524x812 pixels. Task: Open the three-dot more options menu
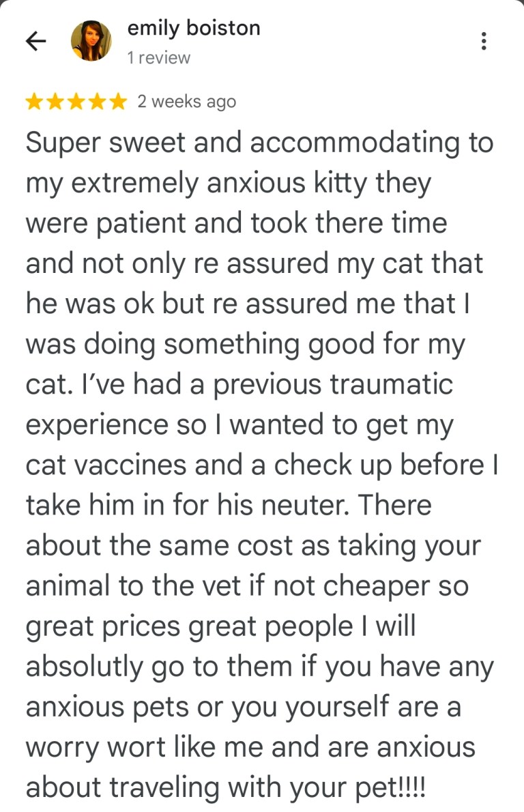click(484, 42)
